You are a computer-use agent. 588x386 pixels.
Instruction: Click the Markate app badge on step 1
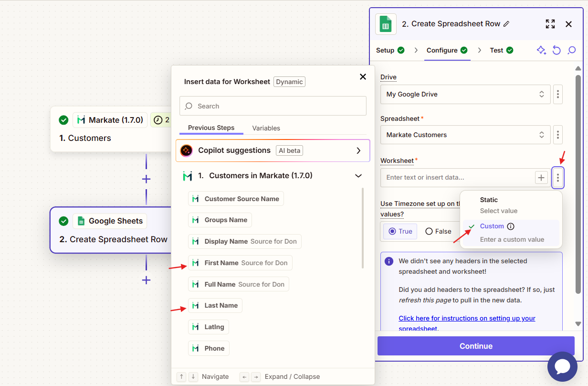point(110,120)
